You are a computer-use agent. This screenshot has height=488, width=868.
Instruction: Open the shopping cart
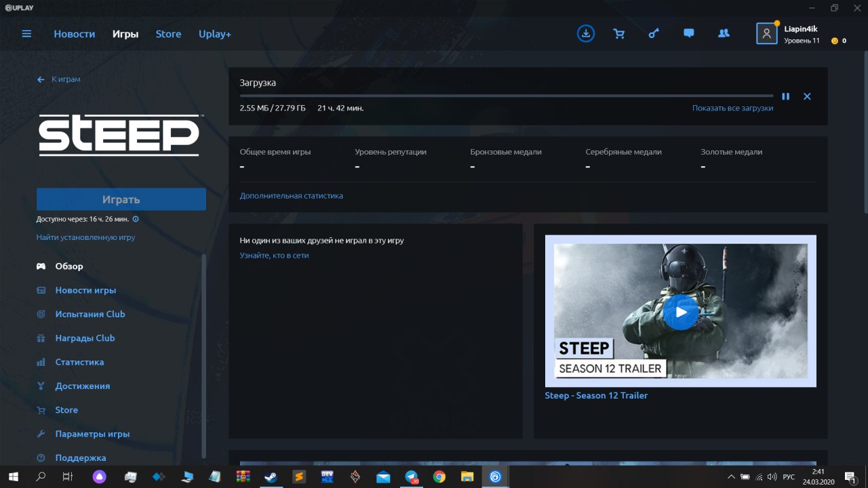point(619,33)
